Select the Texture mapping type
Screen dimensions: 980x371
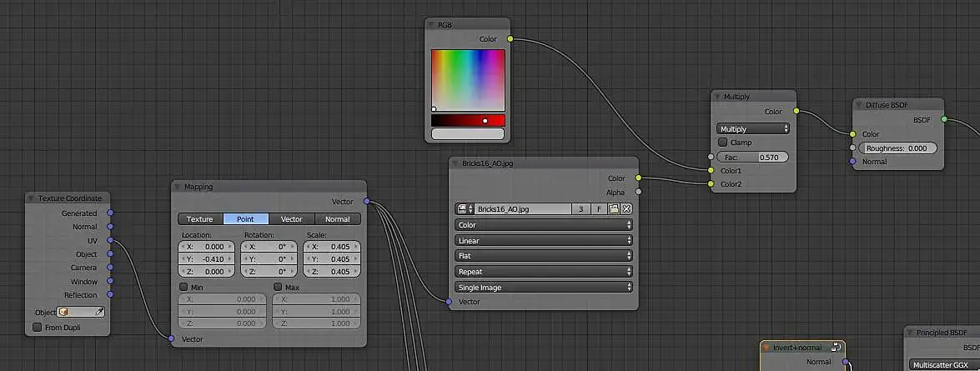[201, 219]
